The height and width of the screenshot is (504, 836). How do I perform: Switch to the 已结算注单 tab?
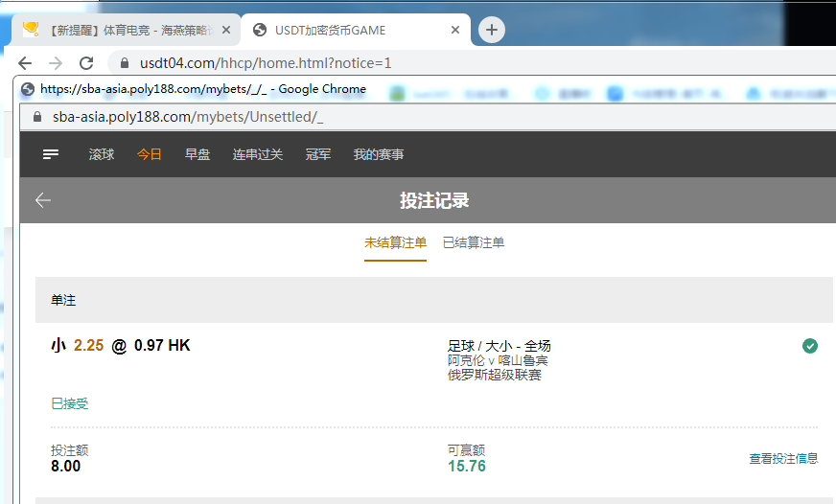click(474, 242)
